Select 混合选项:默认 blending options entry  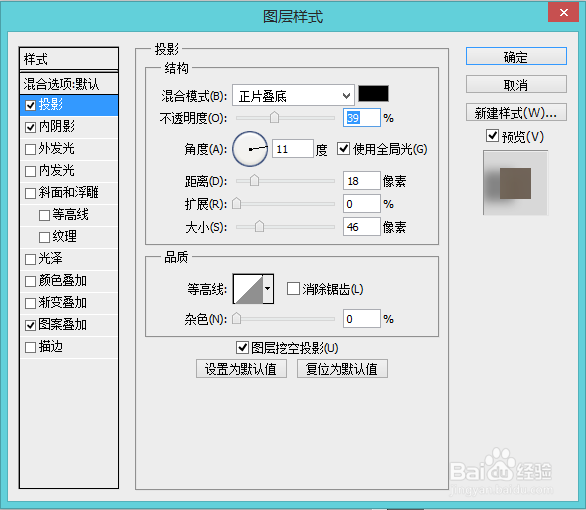69,84
